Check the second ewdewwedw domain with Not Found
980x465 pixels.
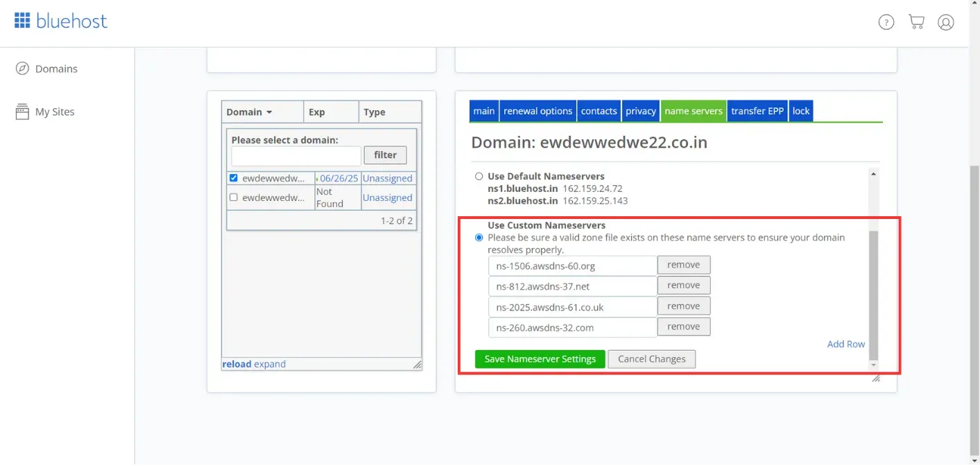tap(234, 198)
